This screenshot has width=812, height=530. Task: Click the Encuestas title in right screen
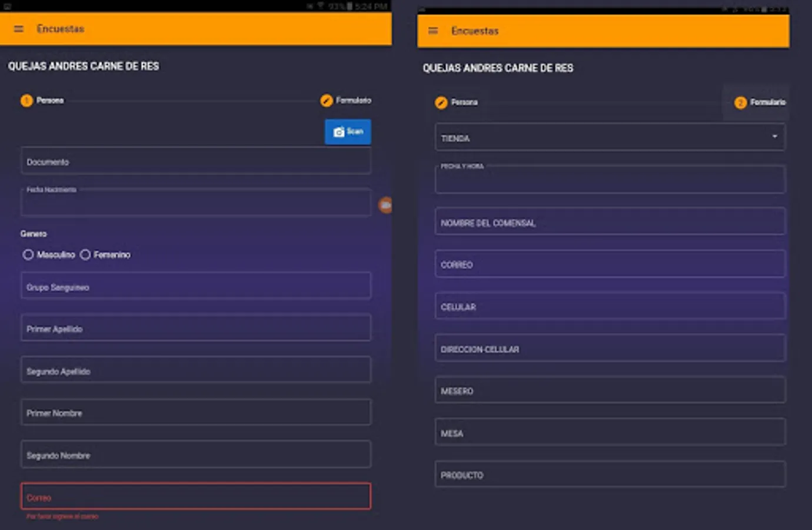point(475,31)
